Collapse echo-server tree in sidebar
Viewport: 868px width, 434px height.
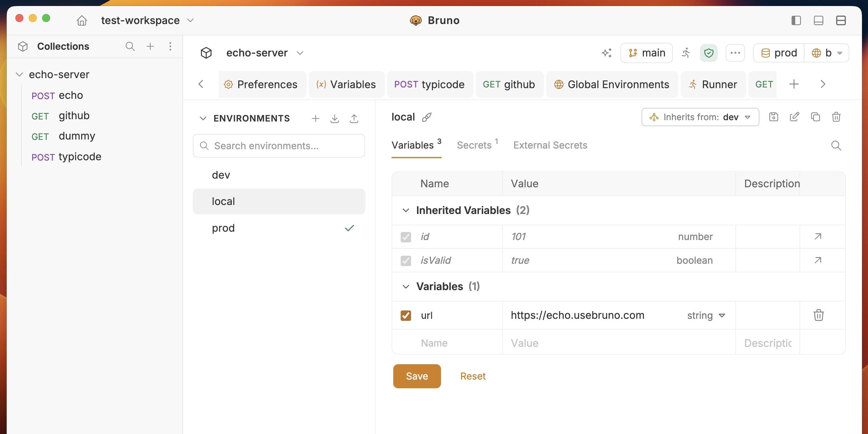(19, 74)
